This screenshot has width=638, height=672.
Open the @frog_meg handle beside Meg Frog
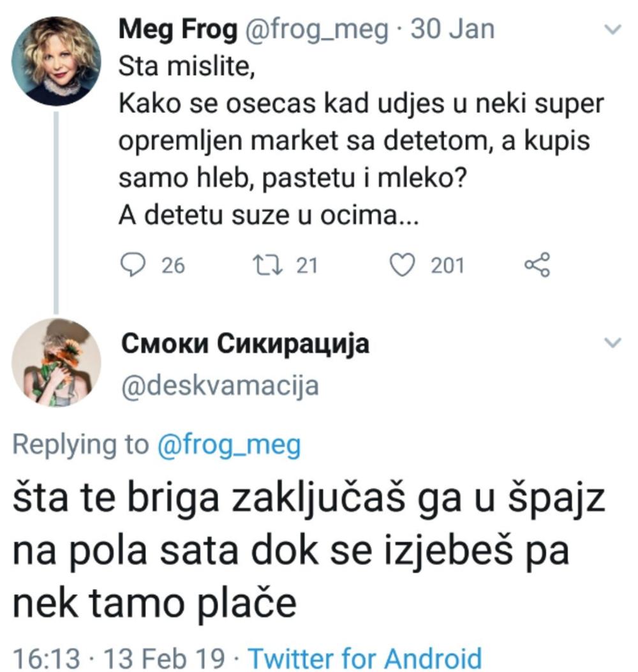point(315,30)
